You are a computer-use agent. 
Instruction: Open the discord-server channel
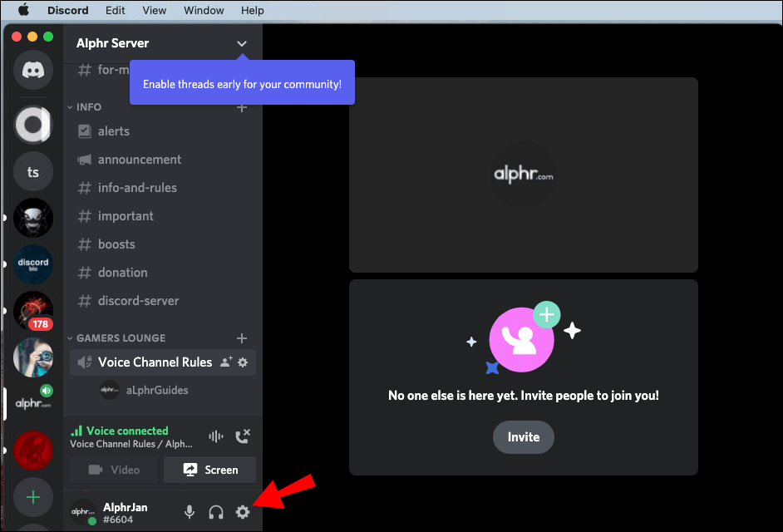(x=163, y=301)
